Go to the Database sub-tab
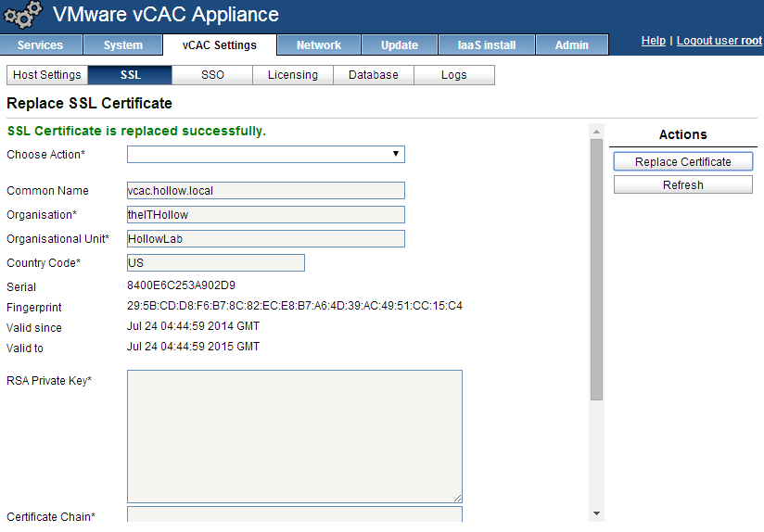The height and width of the screenshot is (532, 764). [x=374, y=75]
